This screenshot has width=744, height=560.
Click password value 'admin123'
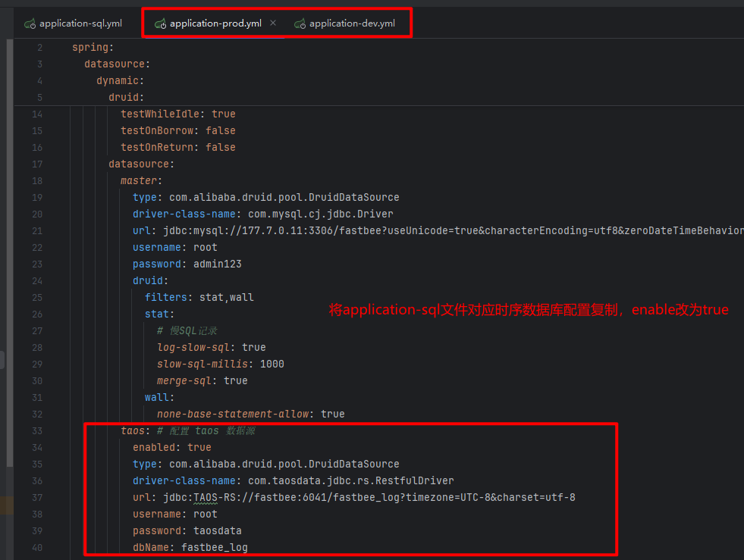click(218, 264)
